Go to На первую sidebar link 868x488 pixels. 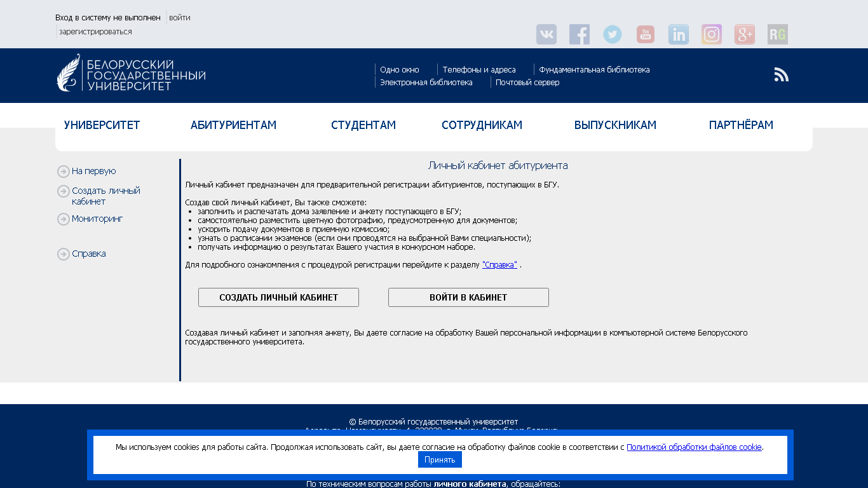[94, 172]
